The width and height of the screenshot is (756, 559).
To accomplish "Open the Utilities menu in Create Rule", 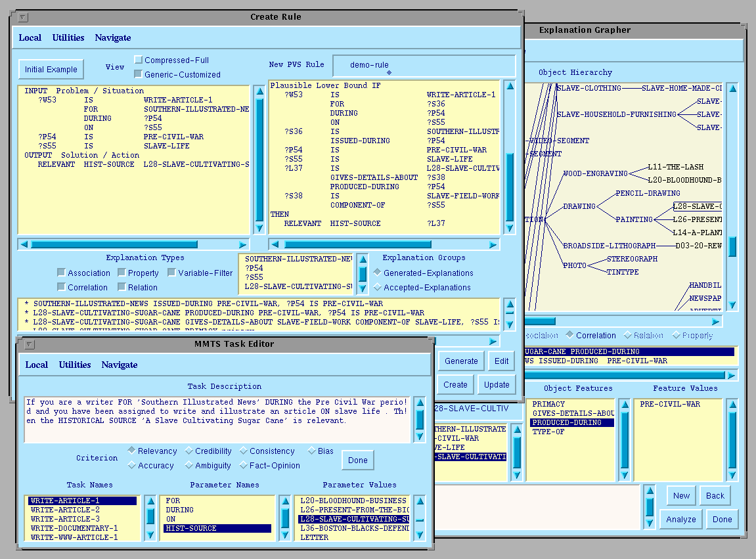I will [x=68, y=37].
